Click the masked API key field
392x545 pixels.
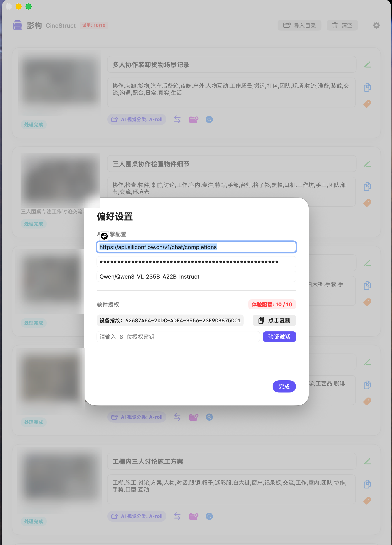[196, 262]
